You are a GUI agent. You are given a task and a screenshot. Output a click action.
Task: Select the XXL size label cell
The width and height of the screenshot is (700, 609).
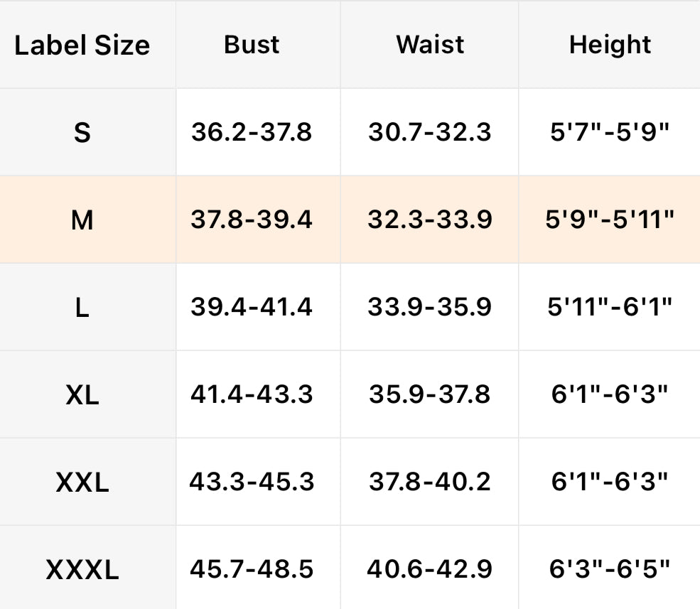82,483
